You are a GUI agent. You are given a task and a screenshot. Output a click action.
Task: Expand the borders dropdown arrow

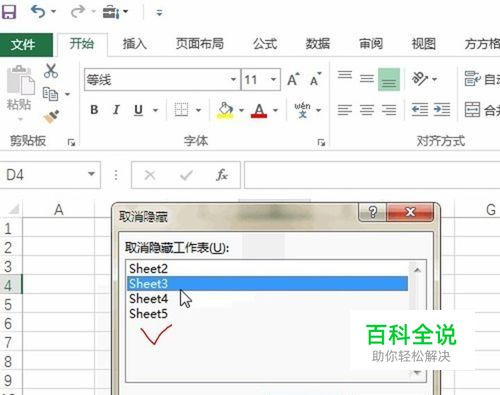pos(199,110)
